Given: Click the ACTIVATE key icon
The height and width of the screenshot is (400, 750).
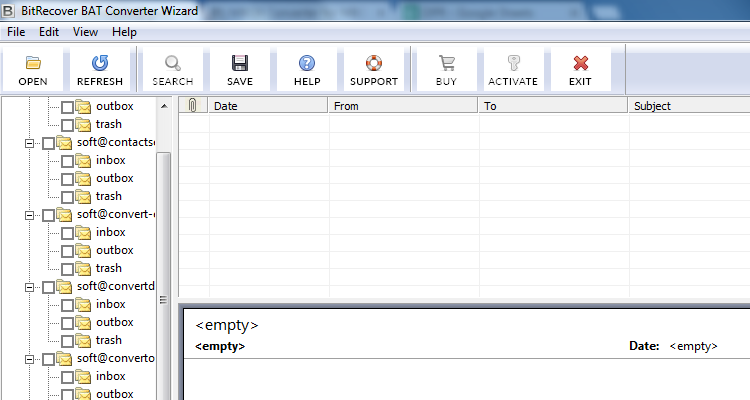Looking at the screenshot, I should pos(513,63).
